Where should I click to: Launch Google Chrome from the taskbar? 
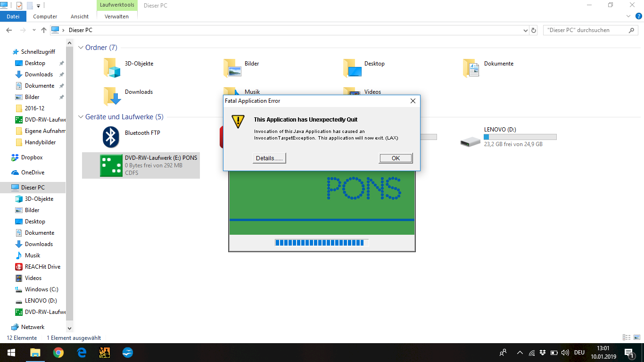pos(58,352)
